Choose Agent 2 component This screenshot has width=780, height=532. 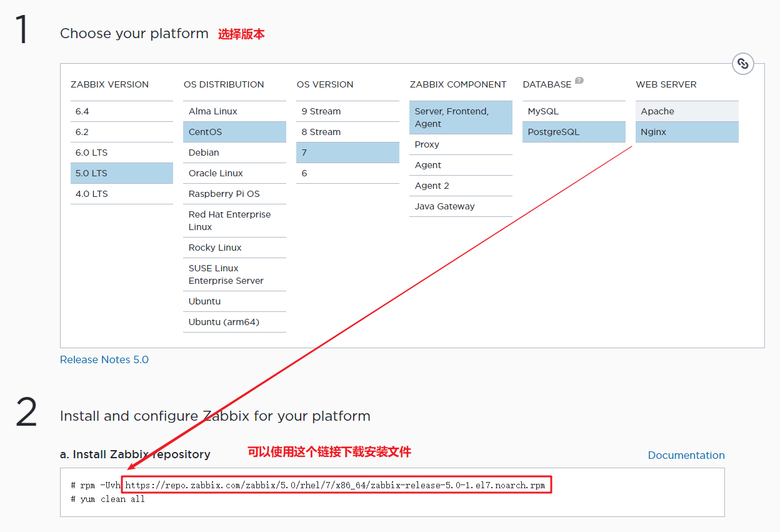point(461,186)
